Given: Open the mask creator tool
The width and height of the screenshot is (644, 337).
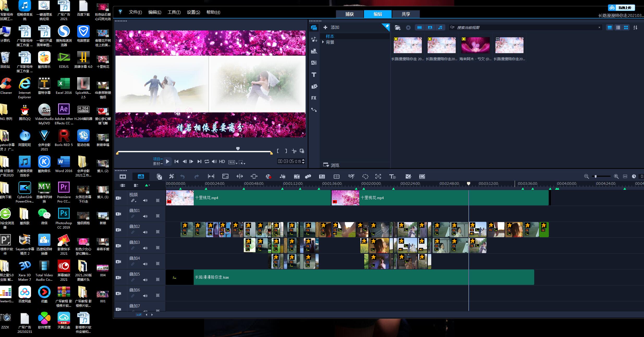Looking at the screenshot, I should pyautogui.click(x=365, y=176).
